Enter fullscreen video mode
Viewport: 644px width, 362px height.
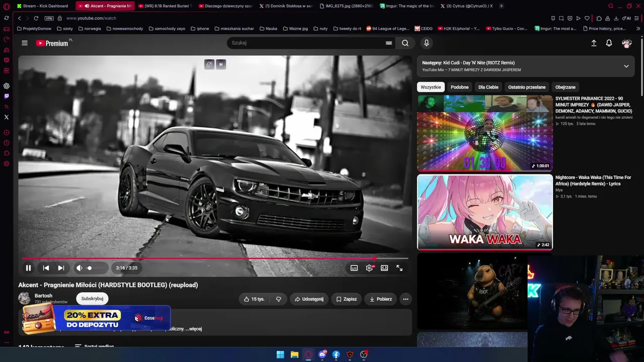399,268
